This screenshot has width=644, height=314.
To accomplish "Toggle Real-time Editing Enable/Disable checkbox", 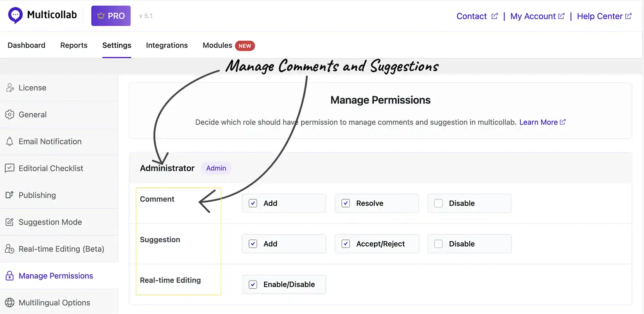I will tap(253, 285).
